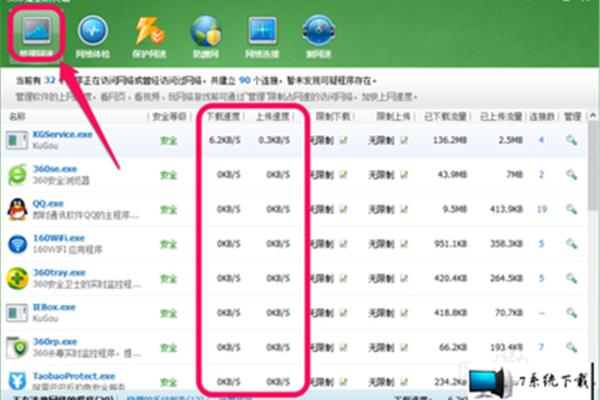Edit download limit for 360tray.exe
The image size is (600, 400).
point(343,278)
